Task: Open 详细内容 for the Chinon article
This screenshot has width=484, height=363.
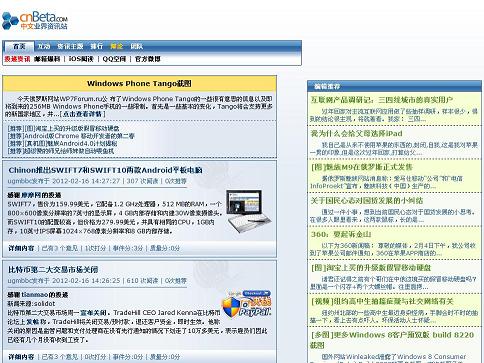Action: click(x=21, y=248)
